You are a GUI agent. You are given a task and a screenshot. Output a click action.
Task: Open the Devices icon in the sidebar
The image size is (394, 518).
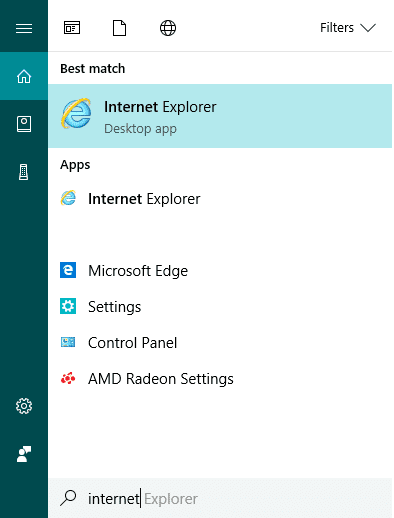(24, 172)
